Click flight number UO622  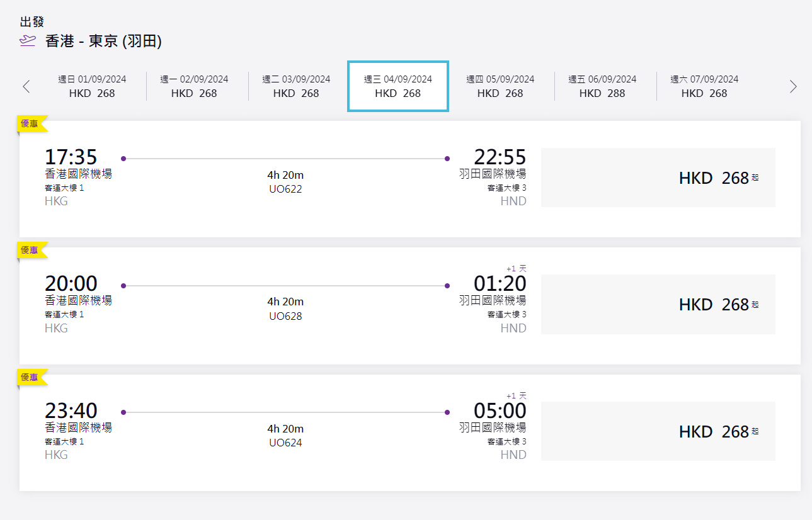point(285,189)
